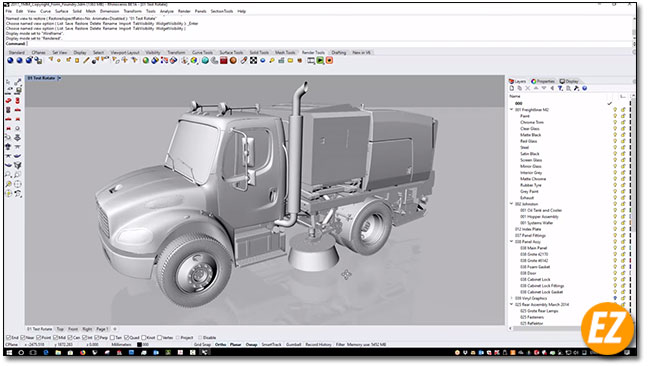The image size is (650, 366).
Task: Toggle visibility bulb for Chrome Trim layer
Action: (x=615, y=122)
